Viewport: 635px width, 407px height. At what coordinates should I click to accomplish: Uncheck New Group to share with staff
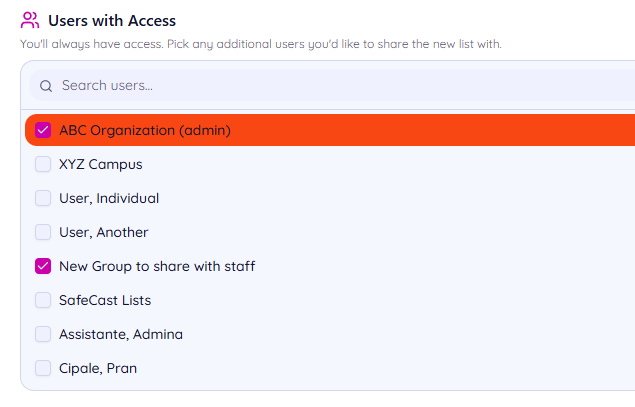(43, 266)
